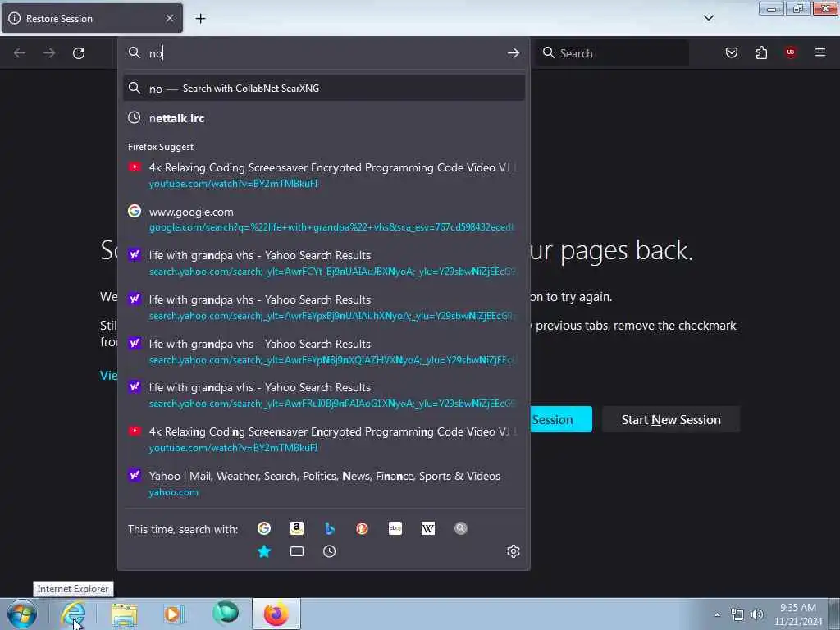Open the Firefox hamburger application menu
840x630 pixels.
pos(820,52)
